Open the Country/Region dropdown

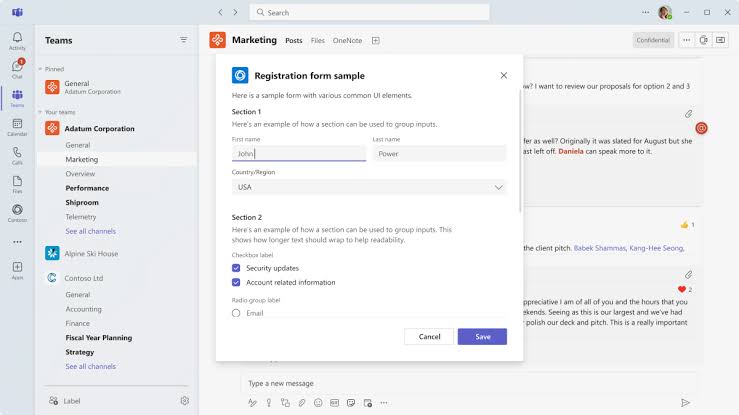(369, 187)
